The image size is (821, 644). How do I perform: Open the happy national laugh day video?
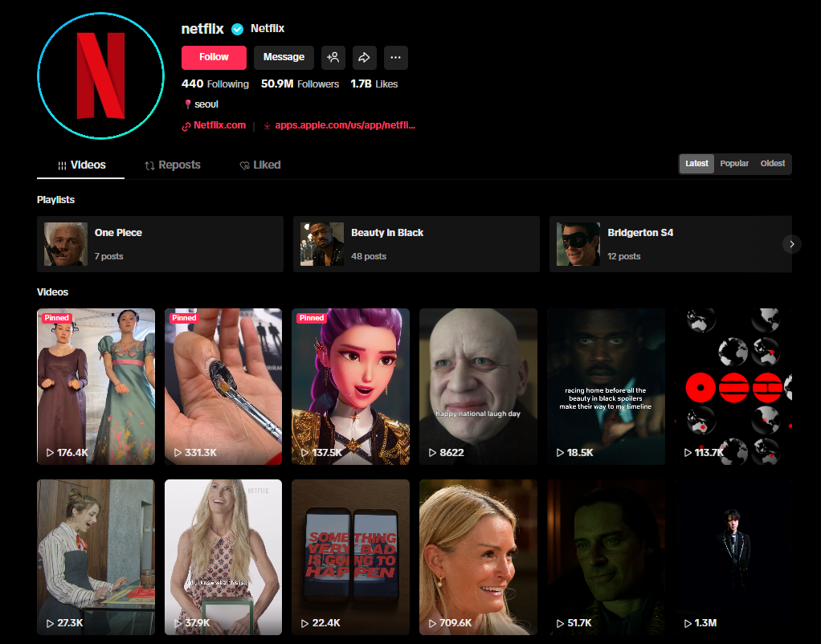coord(479,386)
